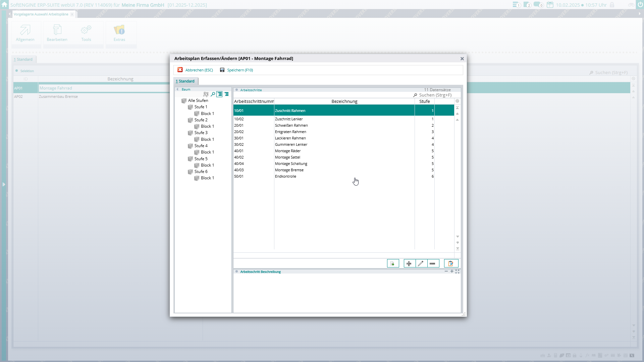Click the Speichern (F10) link

point(240,70)
